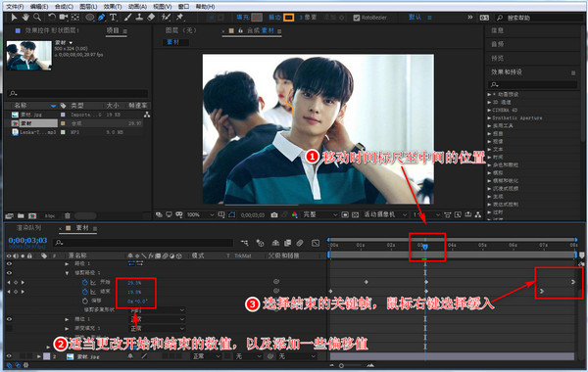Select the Pen tool
Image resolution: width=588 pixels, height=372 pixels.
(x=102, y=18)
